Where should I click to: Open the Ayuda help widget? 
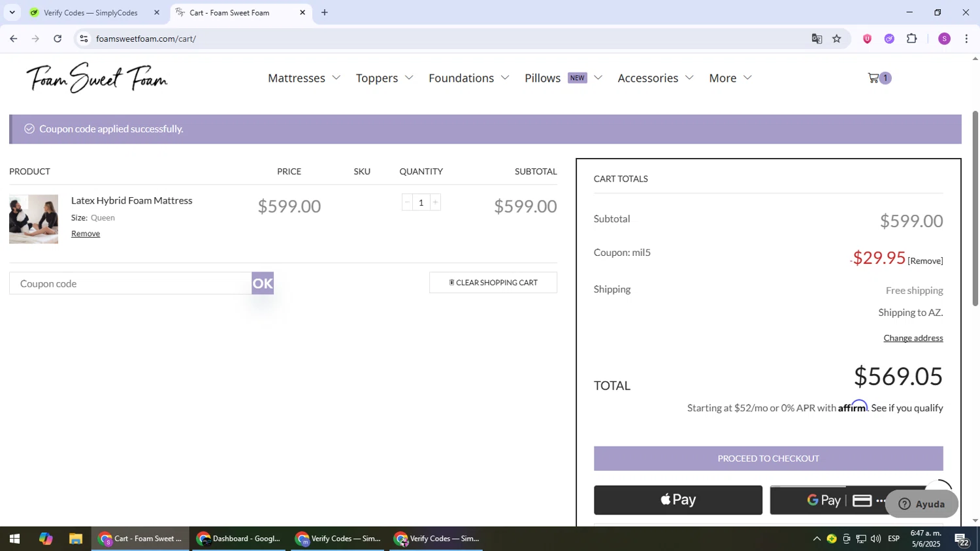click(922, 504)
